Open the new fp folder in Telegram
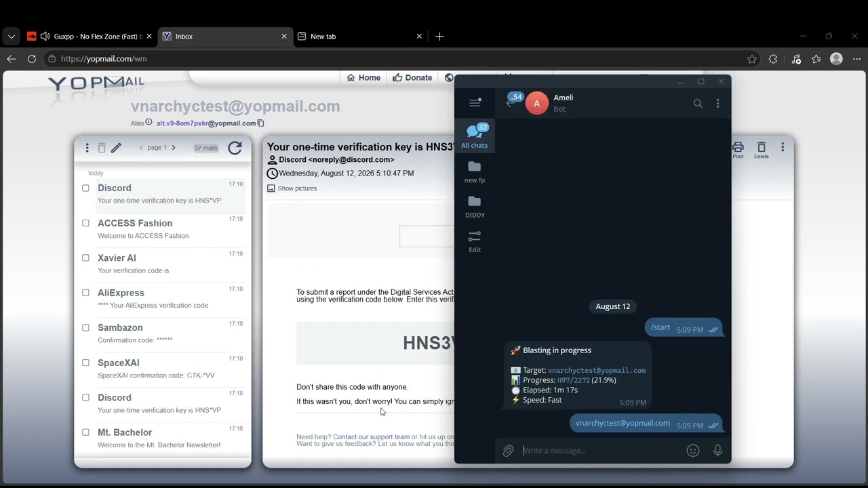868x488 pixels. pyautogui.click(x=475, y=171)
